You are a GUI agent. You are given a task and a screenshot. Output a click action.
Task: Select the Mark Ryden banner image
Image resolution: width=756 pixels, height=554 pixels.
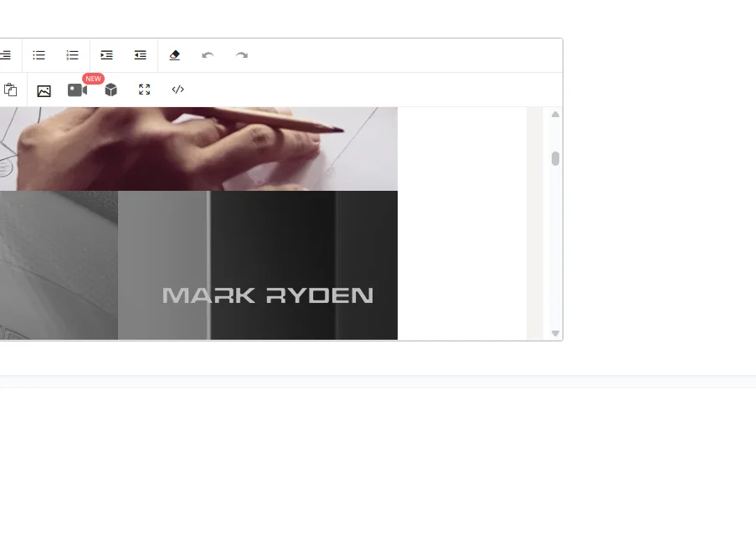pyautogui.click(x=198, y=265)
